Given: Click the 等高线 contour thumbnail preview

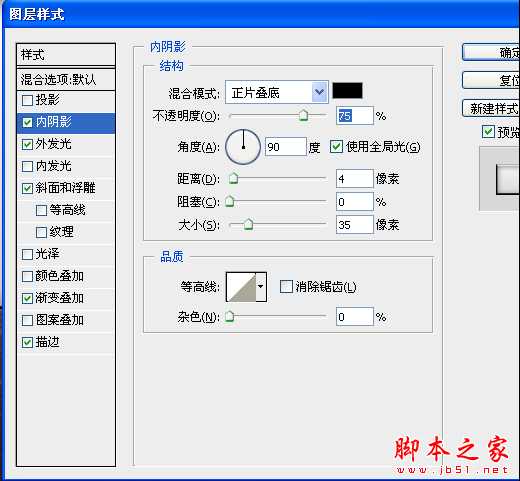Looking at the screenshot, I should click(241, 287).
